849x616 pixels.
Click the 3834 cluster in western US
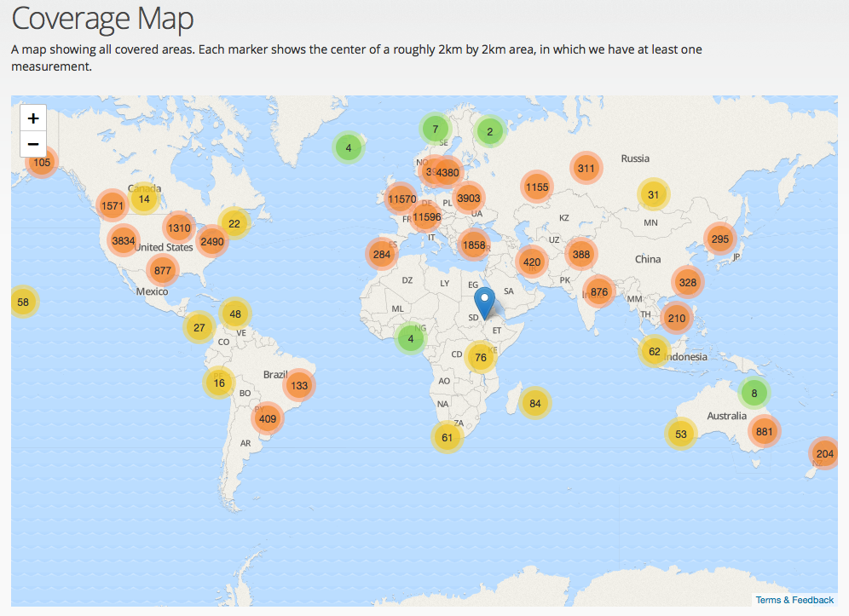click(x=124, y=241)
